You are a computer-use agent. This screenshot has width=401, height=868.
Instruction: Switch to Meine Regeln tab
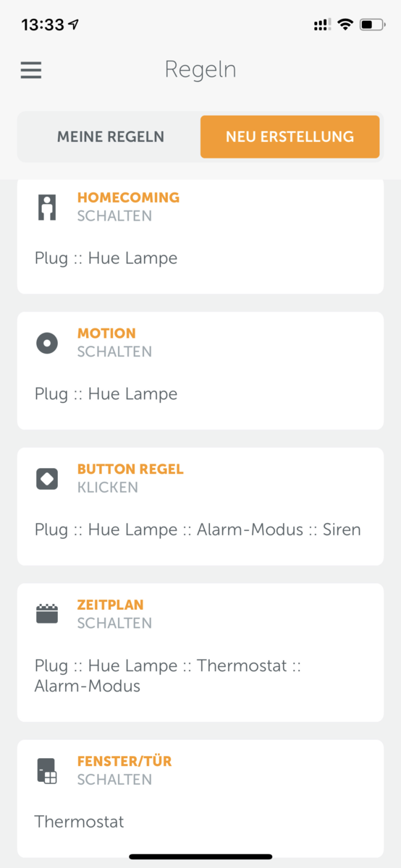click(x=111, y=137)
